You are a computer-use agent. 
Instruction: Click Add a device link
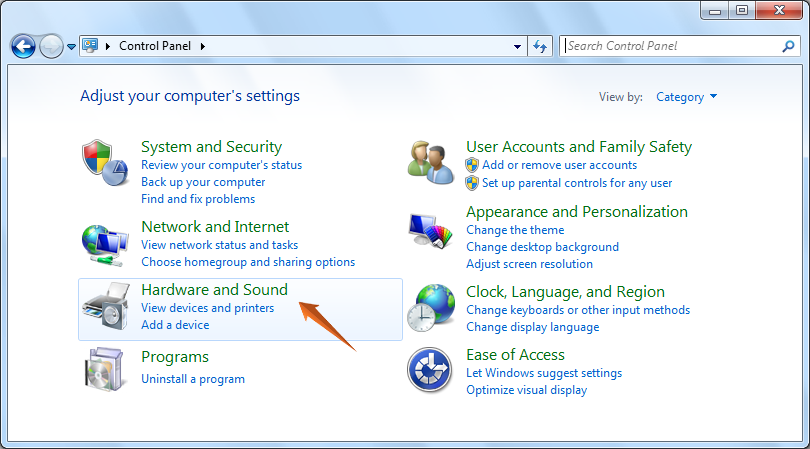pos(175,325)
